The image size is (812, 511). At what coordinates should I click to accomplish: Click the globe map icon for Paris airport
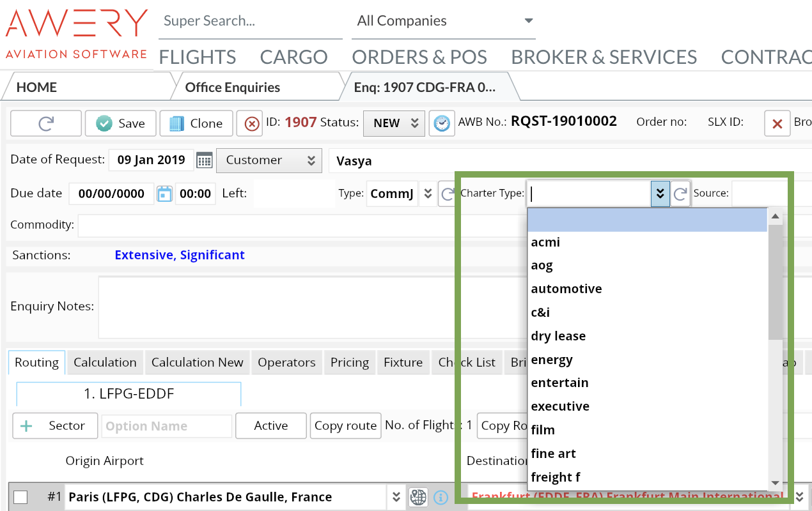coord(418,497)
